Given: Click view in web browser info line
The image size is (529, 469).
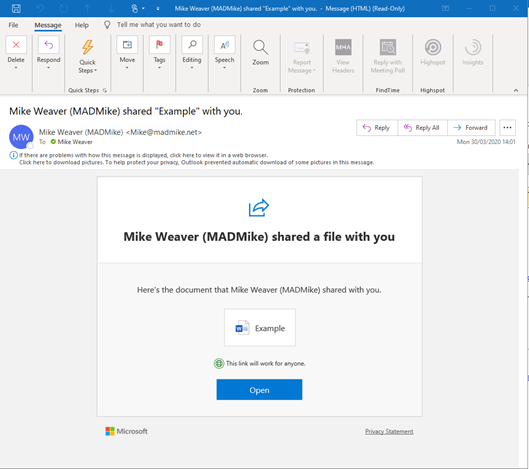Looking at the screenshot, I should pyautogui.click(x=143, y=155).
